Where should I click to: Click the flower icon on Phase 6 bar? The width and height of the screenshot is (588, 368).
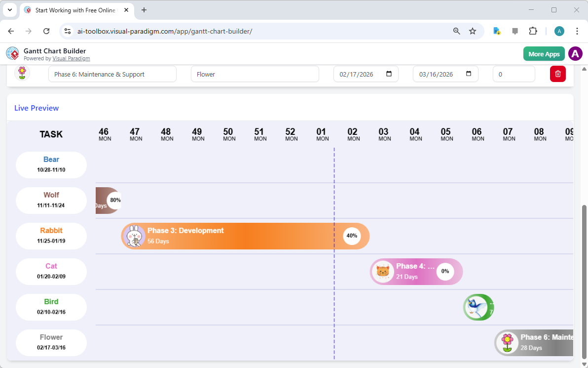pos(507,342)
